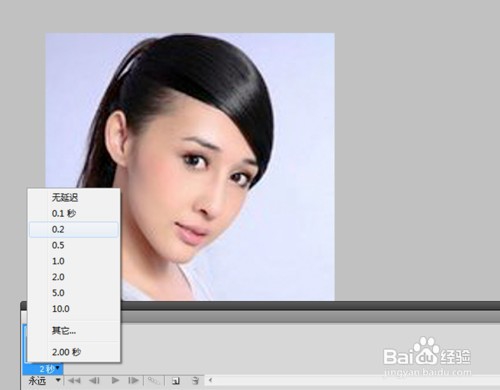The image size is (500, 390).
Task: Choose the 0.5 delay option
Action: (x=74, y=245)
